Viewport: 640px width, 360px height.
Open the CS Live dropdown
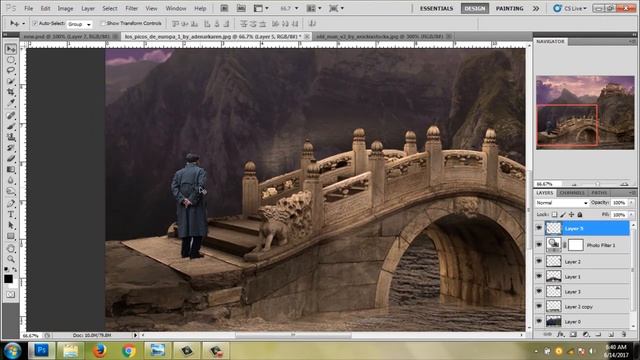570,8
